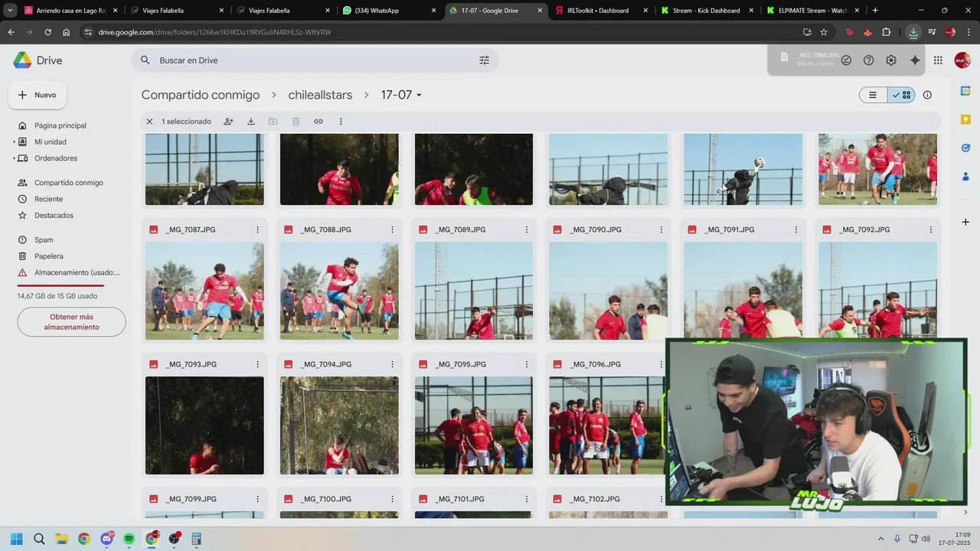Switch to Arriendo casa en Lago tab
Image resolution: width=980 pixels, height=551 pixels.
pyautogui.click(x=69, y=11)
